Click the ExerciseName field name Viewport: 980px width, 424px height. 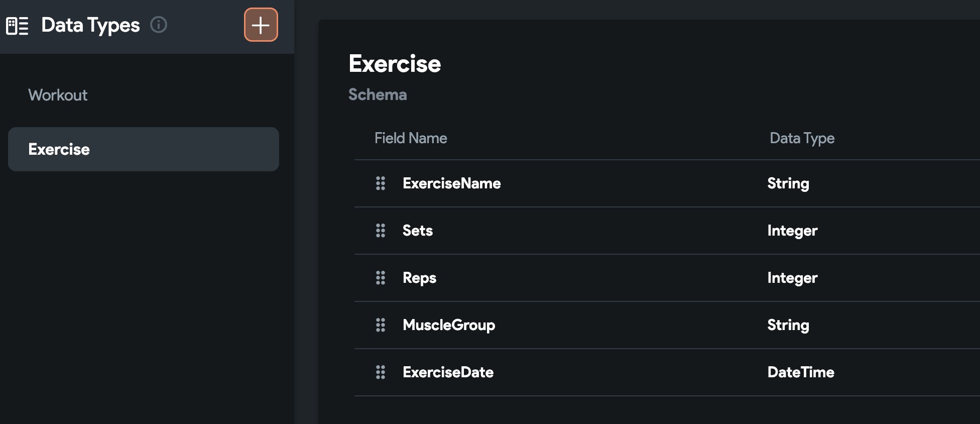click(x=451, y=183)
